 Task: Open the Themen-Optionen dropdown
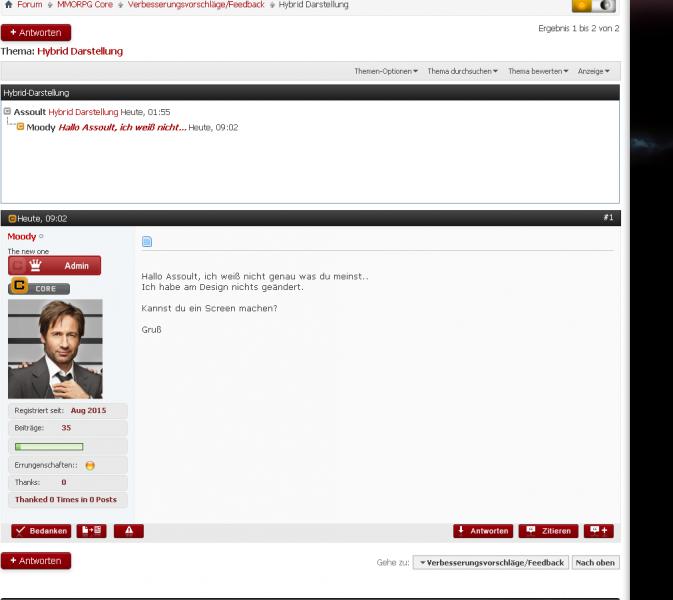point(386,71)
